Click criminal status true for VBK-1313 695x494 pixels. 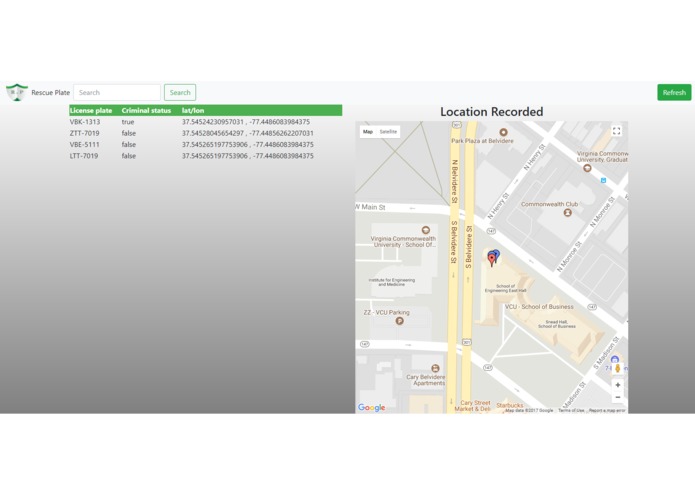coord(128,122)
